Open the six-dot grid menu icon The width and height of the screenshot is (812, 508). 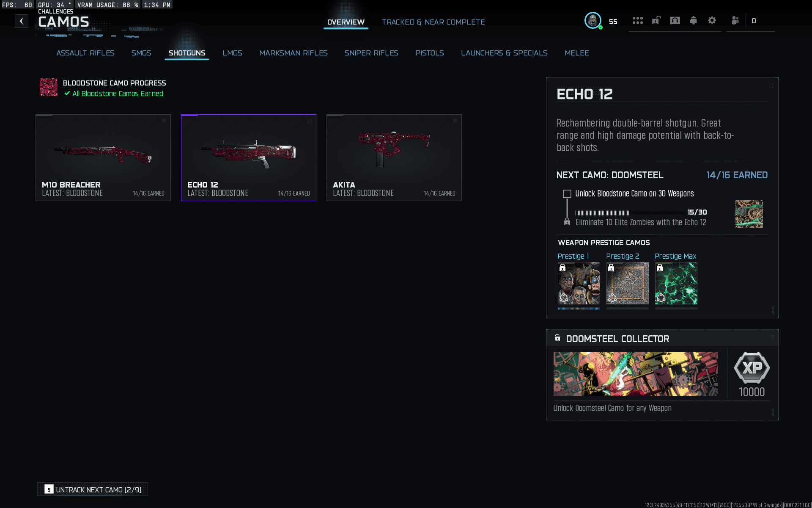click(637, 21)
